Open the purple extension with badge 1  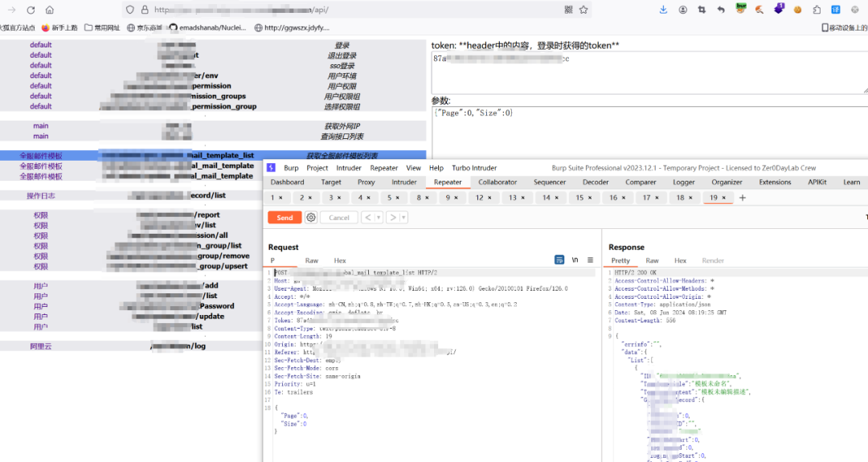point(779,9)
